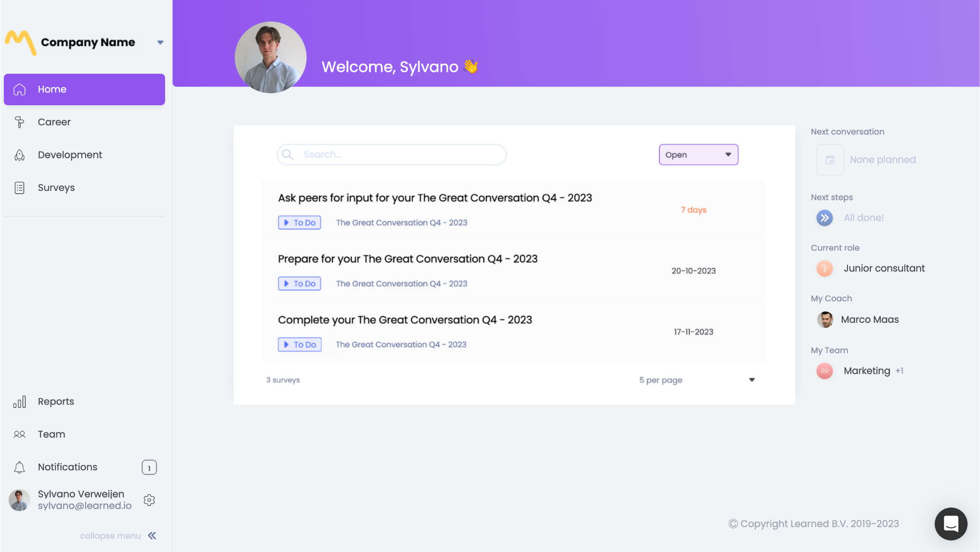980x552 pixels.
Task: Click the notification count badge
Action: (x=149, y=467)
